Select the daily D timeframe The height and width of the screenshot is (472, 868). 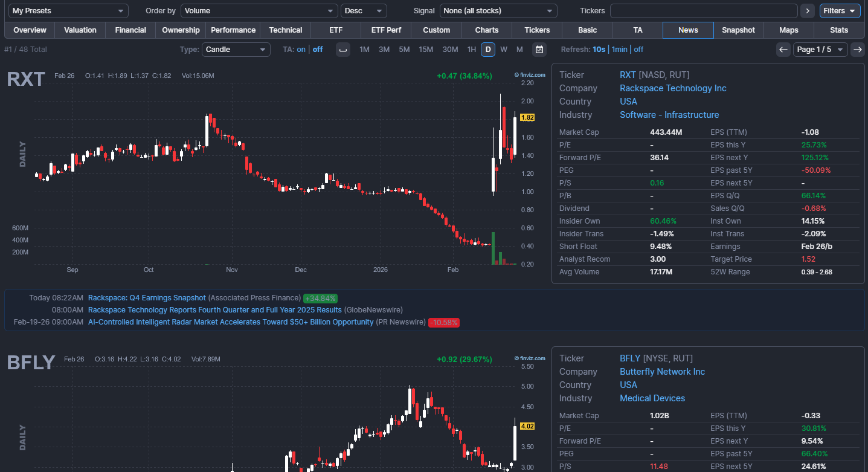pos(488,50)
